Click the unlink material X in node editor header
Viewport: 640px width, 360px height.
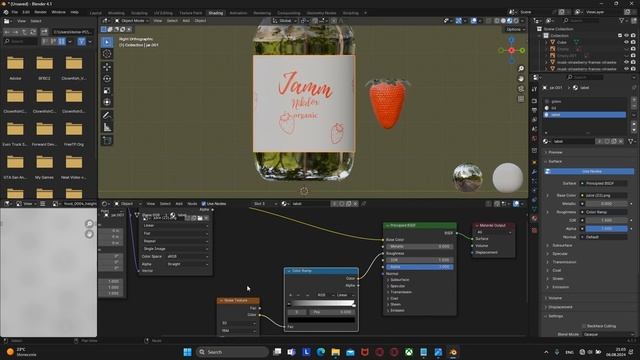coord(356,204)
